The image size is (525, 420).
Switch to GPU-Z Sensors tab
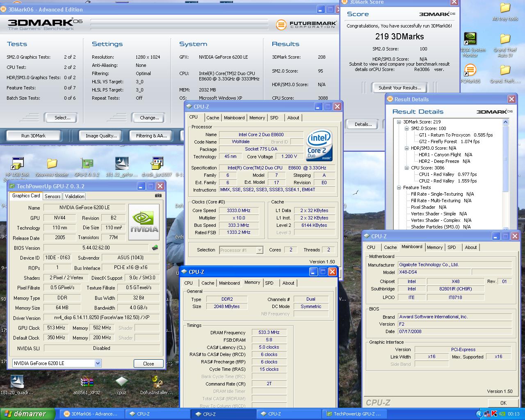pyautogui.click(x=52, y=196)
